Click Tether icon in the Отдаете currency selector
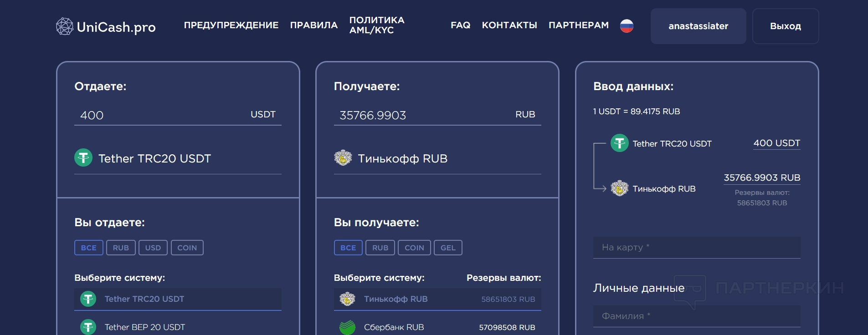Viewport: 868px width, 335px height. pos(83,158)
